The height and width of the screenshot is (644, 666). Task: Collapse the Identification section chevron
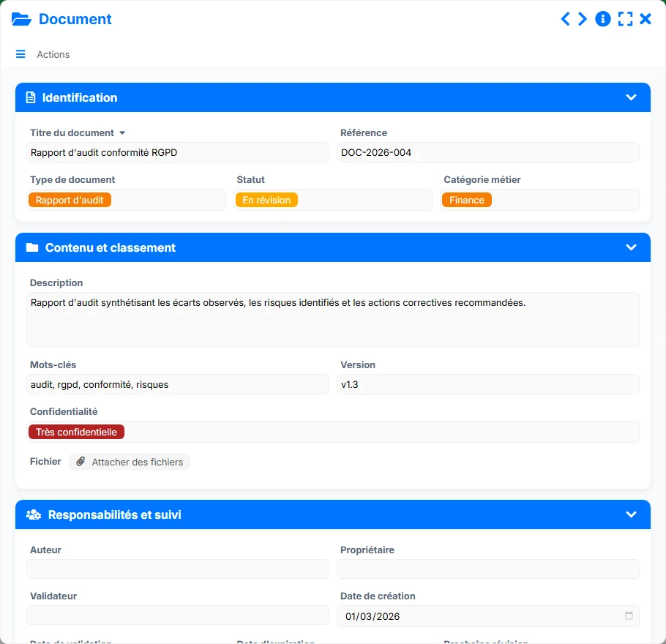[631, 97]
